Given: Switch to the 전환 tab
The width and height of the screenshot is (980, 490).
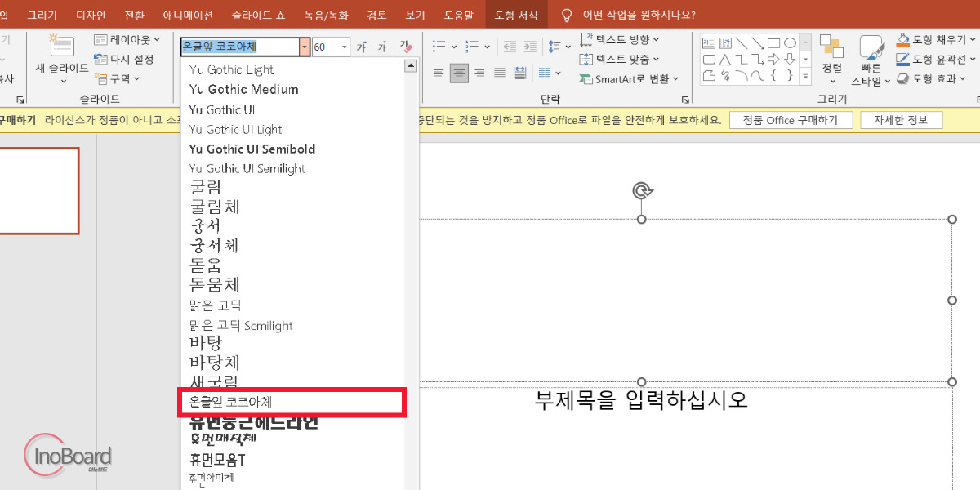Looking at the screenshot, I should [135, 15].
